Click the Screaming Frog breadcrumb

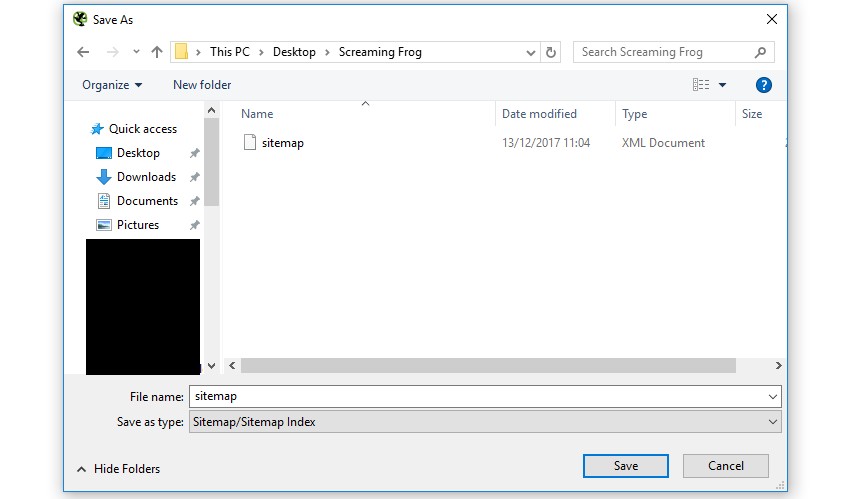pos(380,52)
